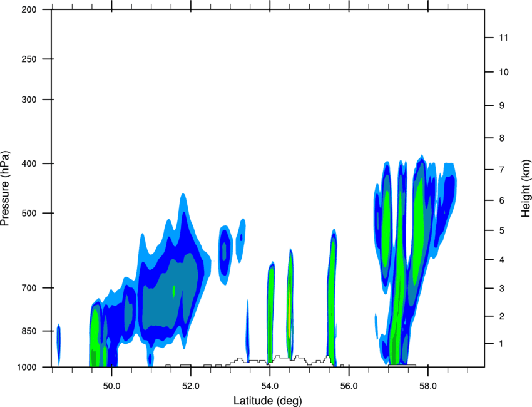
Task: Select the 1000 pressure tick label
Action: [27, 368]
